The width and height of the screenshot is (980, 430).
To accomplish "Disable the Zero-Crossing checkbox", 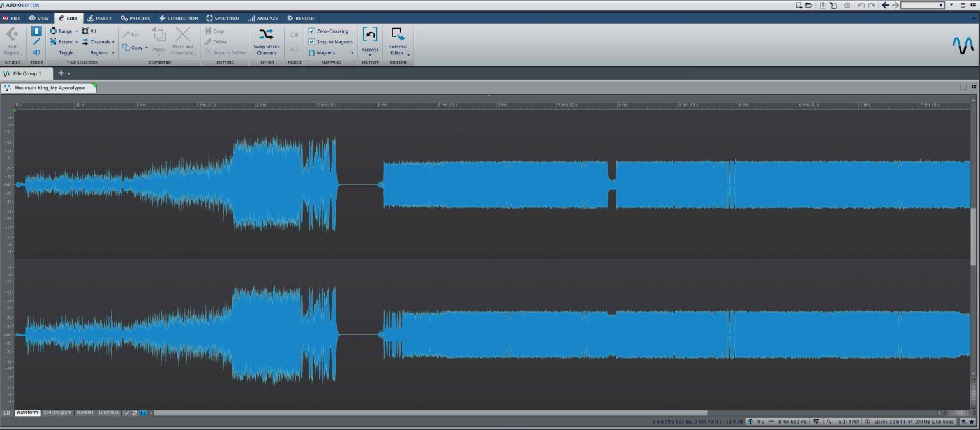I will pyautogui.click(x=312, y=31).
